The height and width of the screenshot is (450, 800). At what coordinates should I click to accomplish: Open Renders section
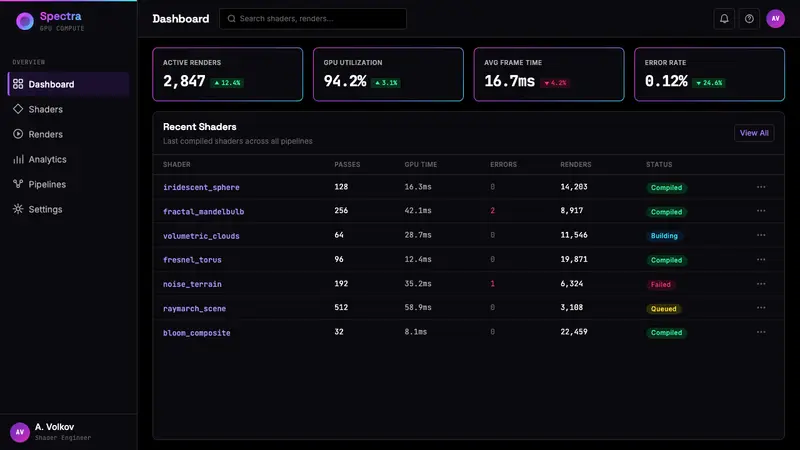[x=68, y=134]
